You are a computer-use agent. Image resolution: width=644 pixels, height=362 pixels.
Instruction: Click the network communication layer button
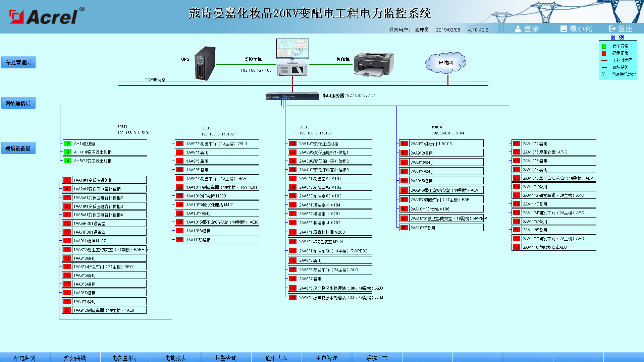(x=18, y=103)
